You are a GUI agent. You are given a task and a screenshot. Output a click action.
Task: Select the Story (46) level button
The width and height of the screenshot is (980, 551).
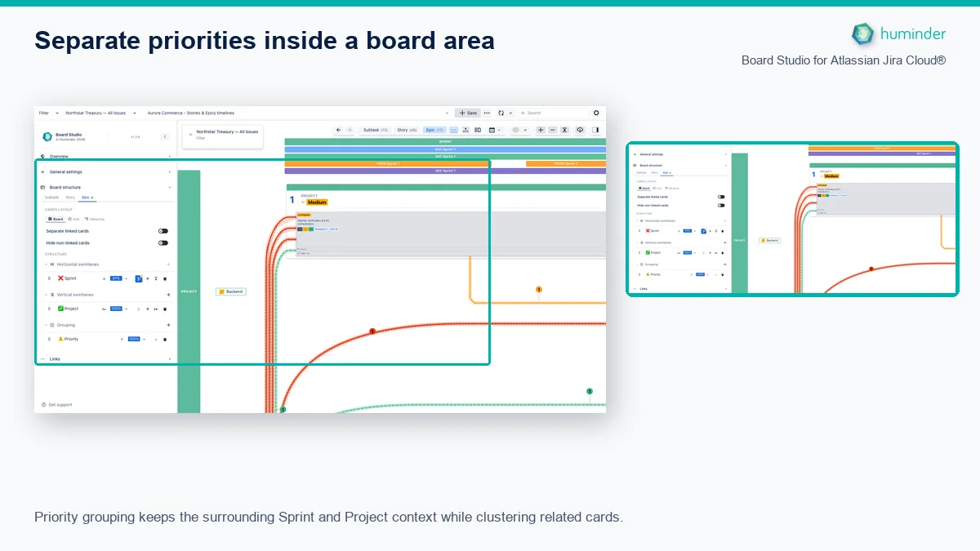[407, 130]
